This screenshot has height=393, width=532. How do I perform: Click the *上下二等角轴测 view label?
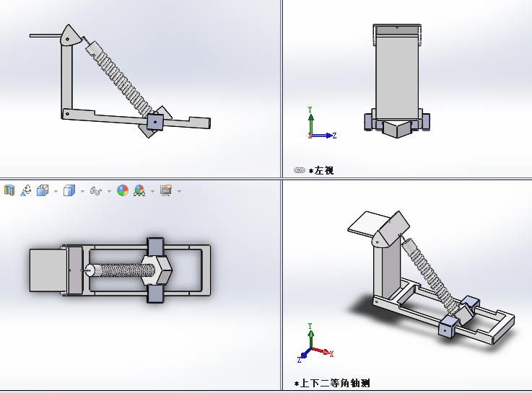[332, 383]
